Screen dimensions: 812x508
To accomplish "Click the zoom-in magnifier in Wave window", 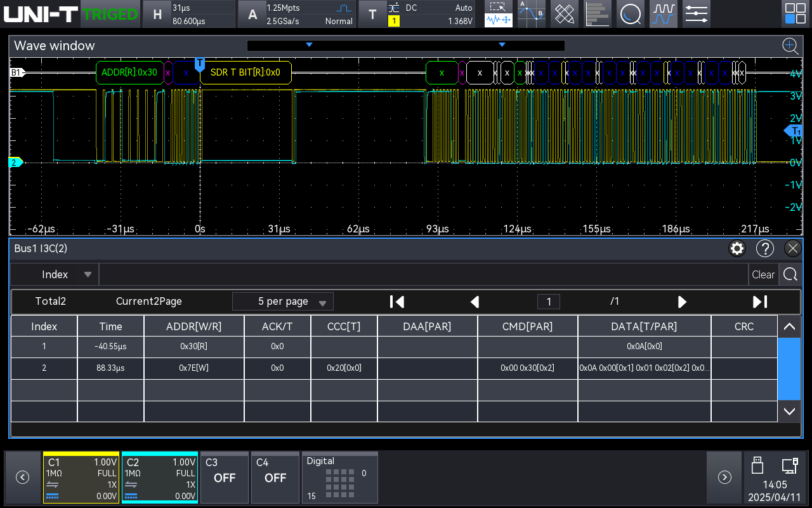I will [x=790, y=46].
